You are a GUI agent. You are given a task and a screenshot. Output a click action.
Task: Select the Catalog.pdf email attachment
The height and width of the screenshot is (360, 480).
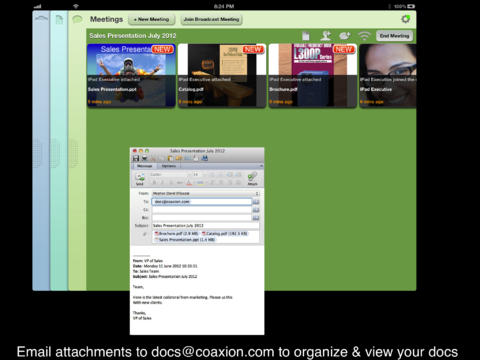point(225,234)
